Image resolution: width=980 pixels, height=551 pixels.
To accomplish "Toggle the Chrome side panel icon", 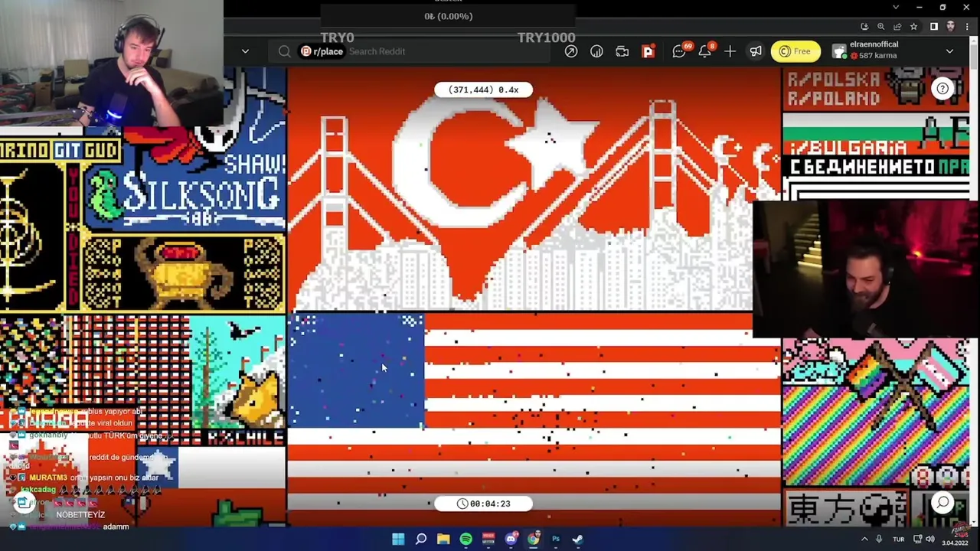I will tap(933, 27).
